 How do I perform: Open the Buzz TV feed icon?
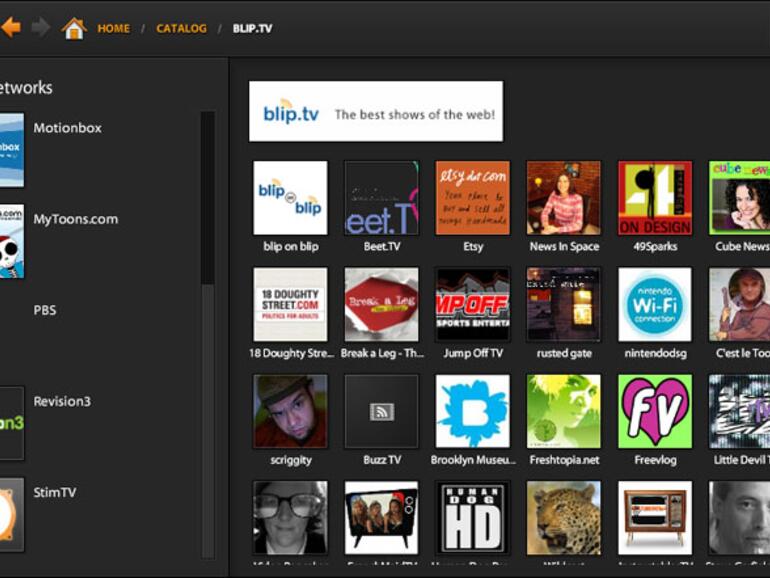pyautogui.click(x=382, y=412)
